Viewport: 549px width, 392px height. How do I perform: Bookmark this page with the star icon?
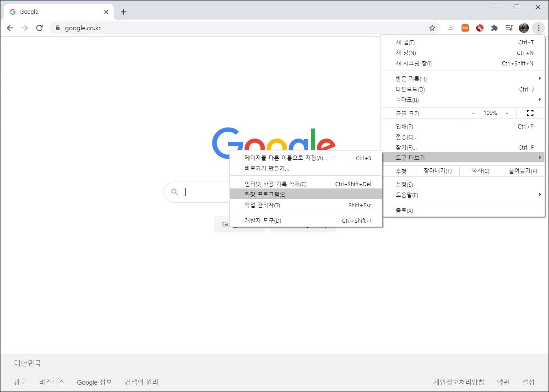click(432, 28)
